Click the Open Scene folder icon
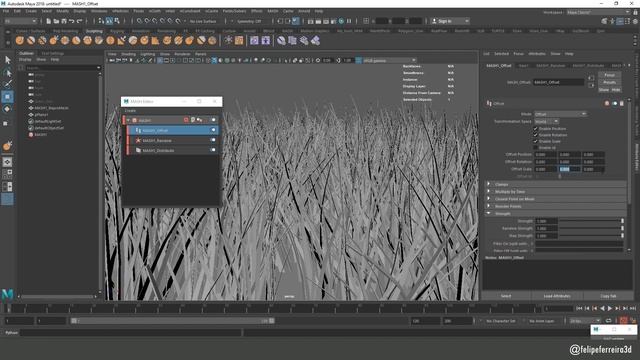The image size is (640, 360). [x=56, y=21]
